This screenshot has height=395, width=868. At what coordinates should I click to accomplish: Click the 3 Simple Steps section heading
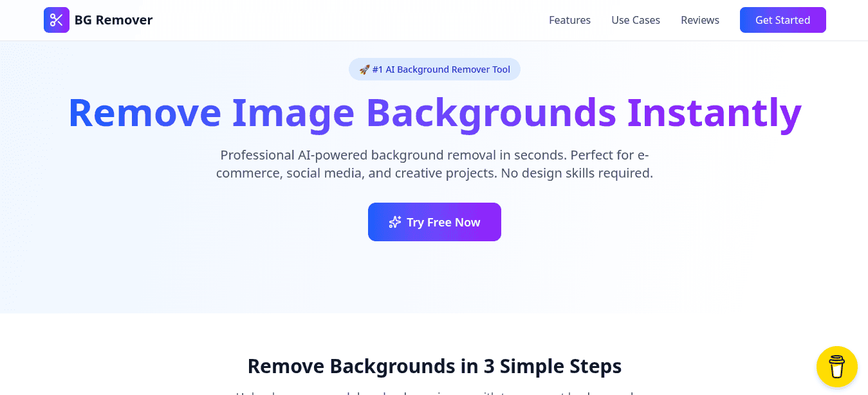click(434, 366)
